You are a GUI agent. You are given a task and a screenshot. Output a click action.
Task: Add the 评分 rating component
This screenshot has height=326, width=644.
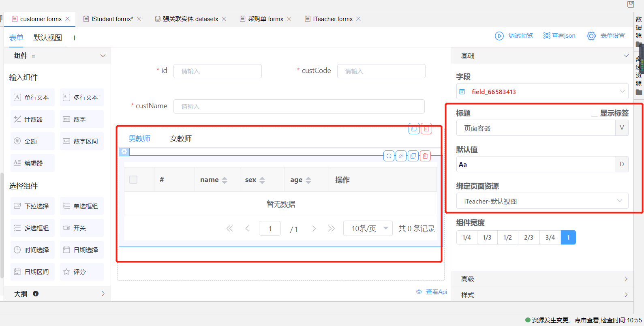pyautogui.click(x=81, y=272)
